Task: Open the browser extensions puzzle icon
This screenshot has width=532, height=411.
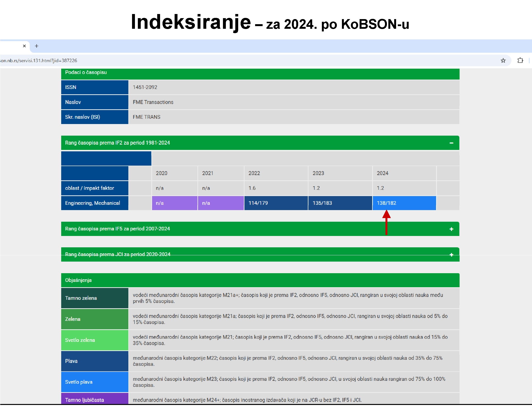Action: pos(520,60)
